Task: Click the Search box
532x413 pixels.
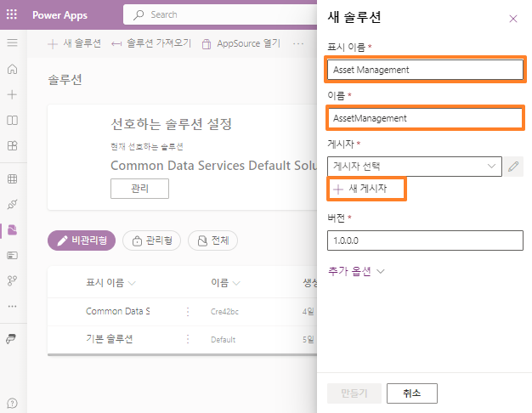Action: 220,14
